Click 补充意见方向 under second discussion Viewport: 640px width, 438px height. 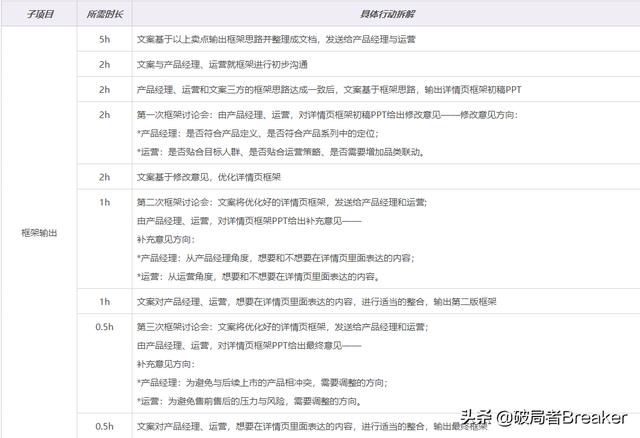click(166, 240)
